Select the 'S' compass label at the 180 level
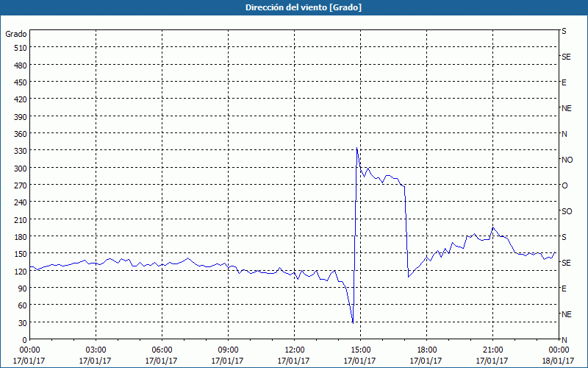Image resolution: width=588 pixels, height=368 pixels. pyautogui.click(x=564, y=237)
